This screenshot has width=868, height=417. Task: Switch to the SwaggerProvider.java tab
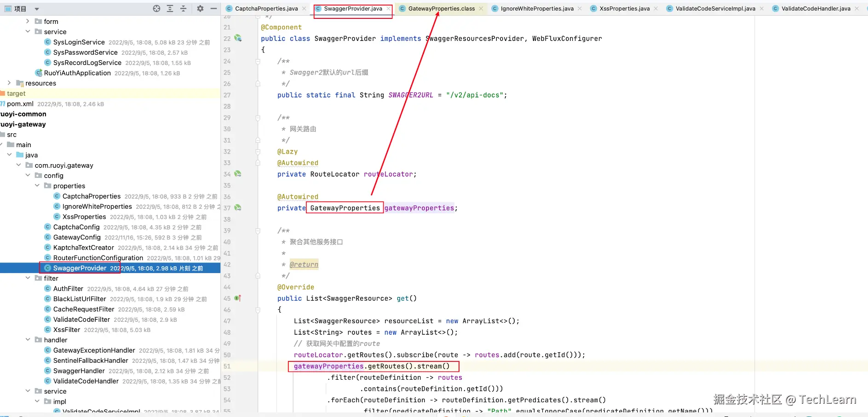point(353,9)
